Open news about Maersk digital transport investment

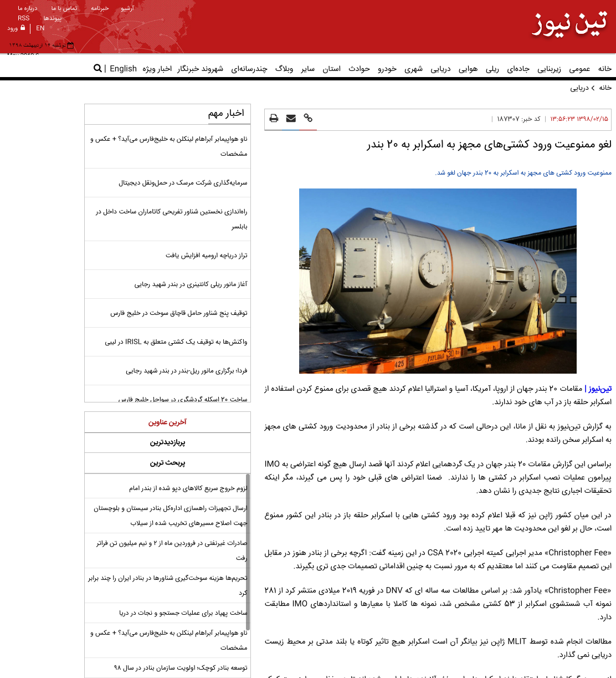183,183
